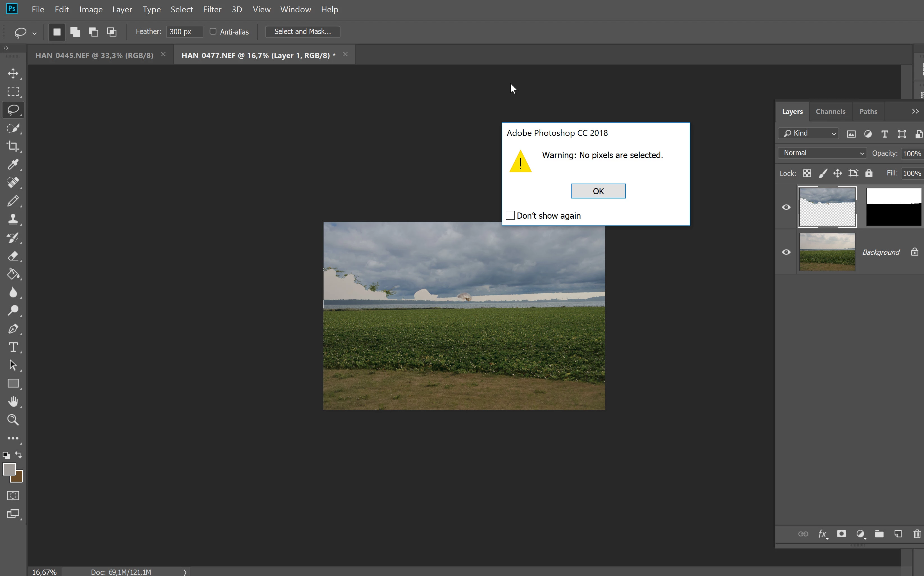This screenshot has height=576, width=924.
Task: Select the Horizontal Type tool
Action: tap(13, 347)
